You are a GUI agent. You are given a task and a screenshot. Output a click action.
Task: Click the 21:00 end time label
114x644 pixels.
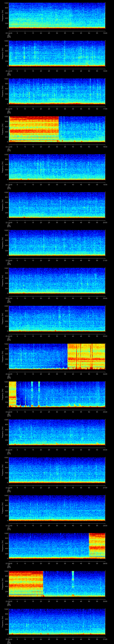click(105, 260)
